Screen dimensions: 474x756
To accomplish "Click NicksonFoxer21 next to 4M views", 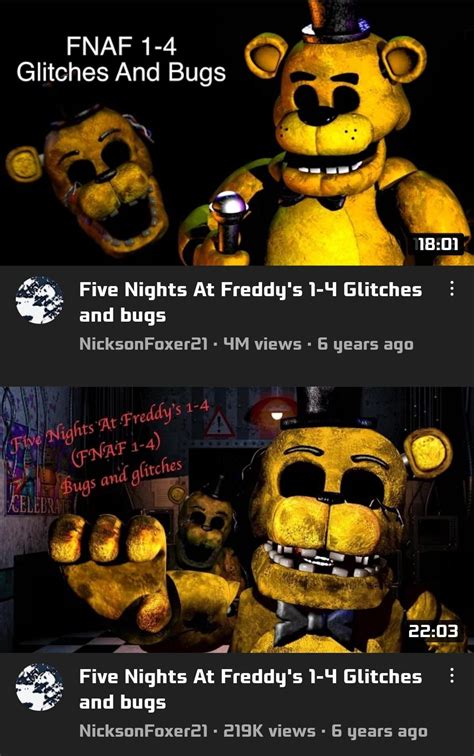I will click(x=143, y=344).
